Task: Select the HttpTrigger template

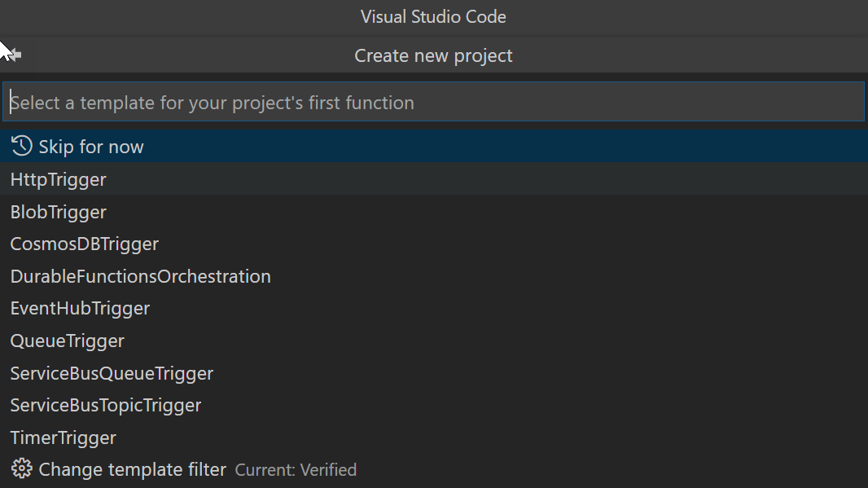Action: (58, 179)
